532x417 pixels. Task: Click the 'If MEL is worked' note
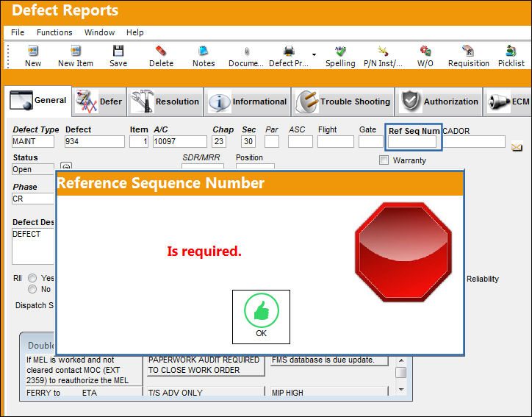pyautogui.click(x=84, y=370)
